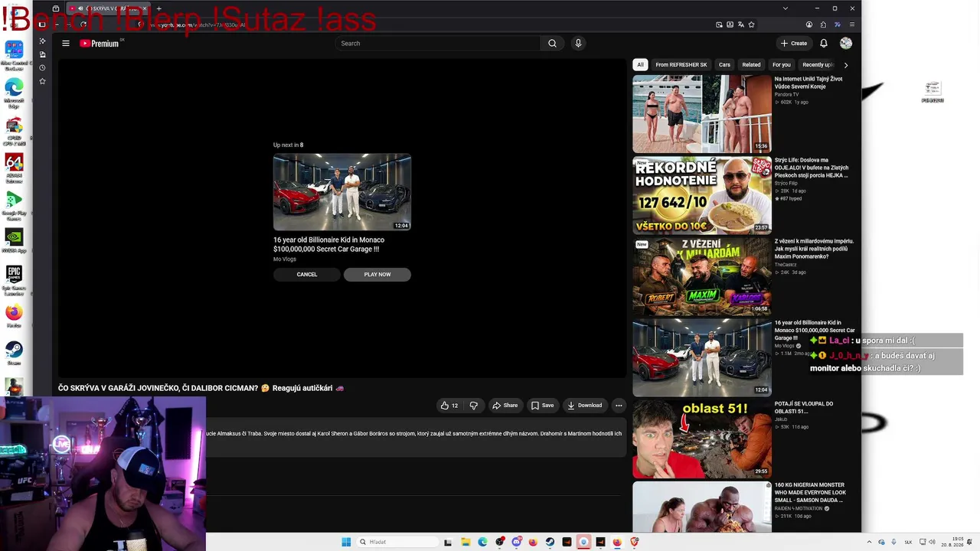
Task: Open AIDA64 Extreme desktop icon
Action: [x=14, y=168]
